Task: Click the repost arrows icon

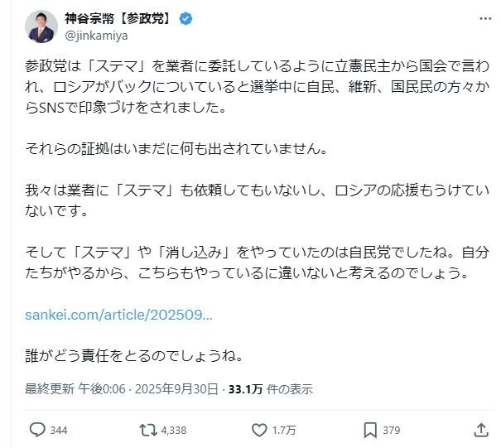Action: (x=147, y=430)
